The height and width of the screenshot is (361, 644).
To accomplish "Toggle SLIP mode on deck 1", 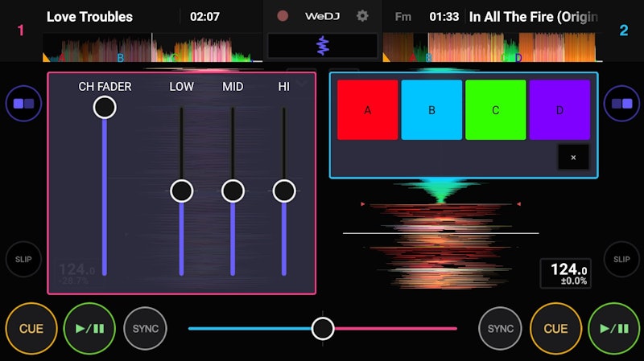I will (23, 259).
